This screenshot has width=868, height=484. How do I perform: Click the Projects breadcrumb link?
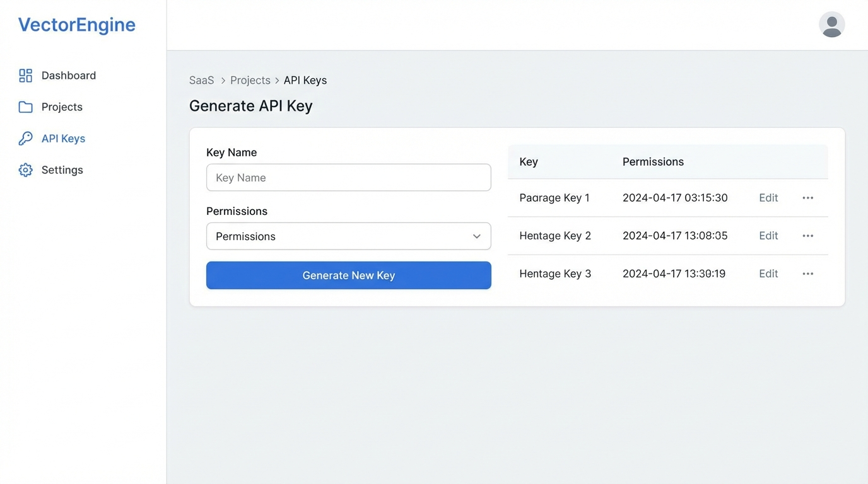pyautogui.click(x=250, y=80)
